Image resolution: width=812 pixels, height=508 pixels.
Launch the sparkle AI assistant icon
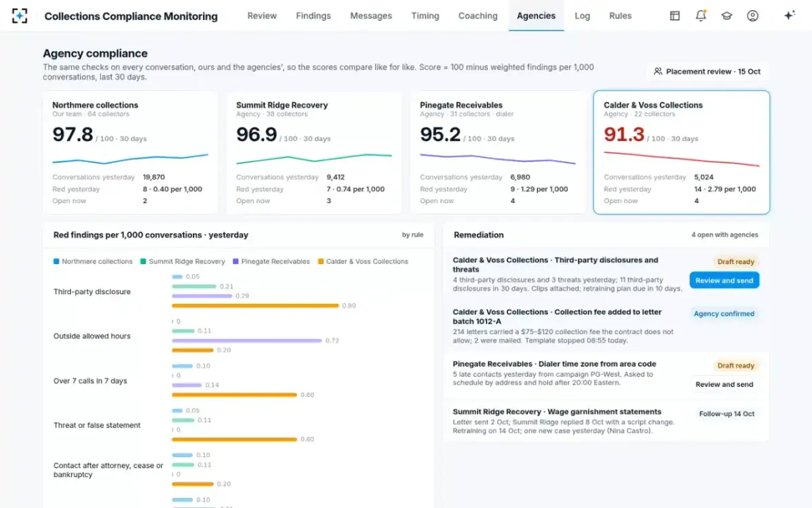tap(789, 16)
